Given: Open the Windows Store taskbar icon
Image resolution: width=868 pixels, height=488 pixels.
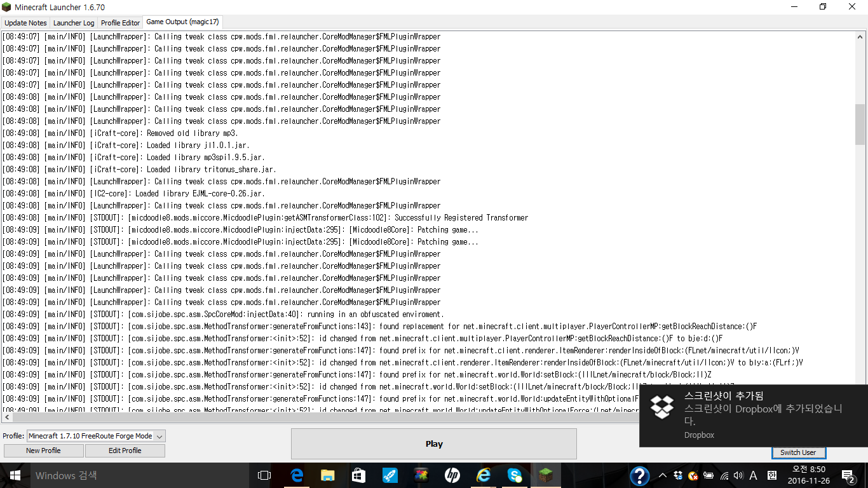Looking at the screenshot, I should point(359,475).
